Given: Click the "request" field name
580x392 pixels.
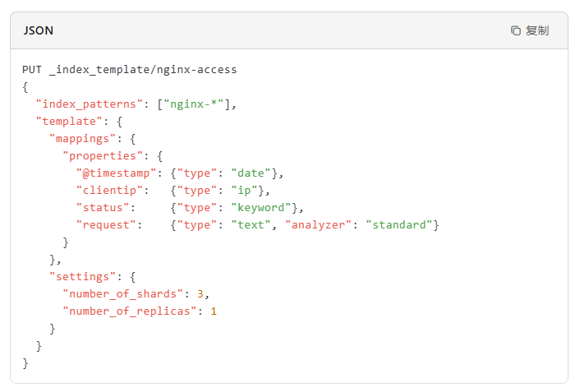Looking at the screenshot, I should 106,225.
